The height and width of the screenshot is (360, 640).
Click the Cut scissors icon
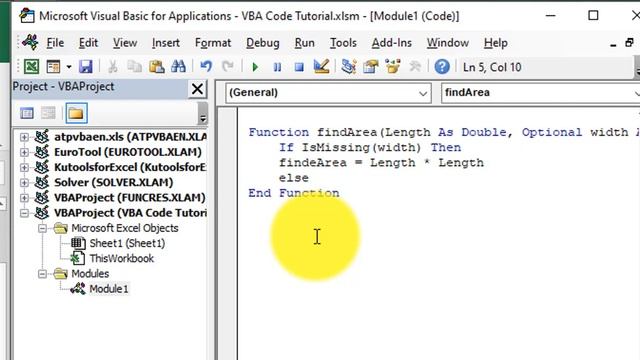112,67
